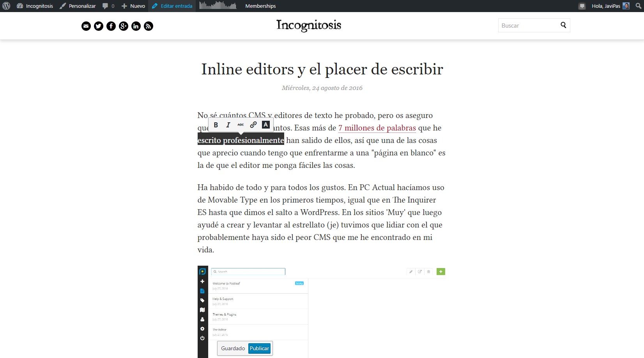Open the Hola, JaviPas account menu
The width and height of the screenshot is (644, 358).
[610, 6]
